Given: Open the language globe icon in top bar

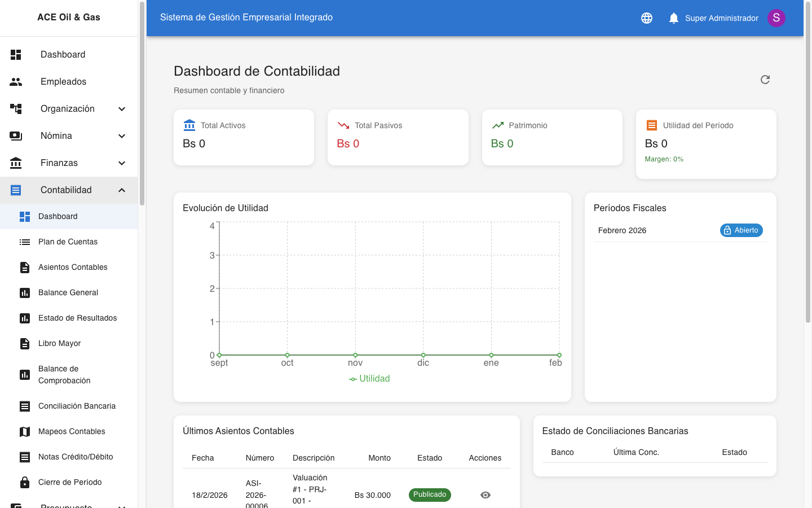Looking at the screenshot, I should coord(646,17).
